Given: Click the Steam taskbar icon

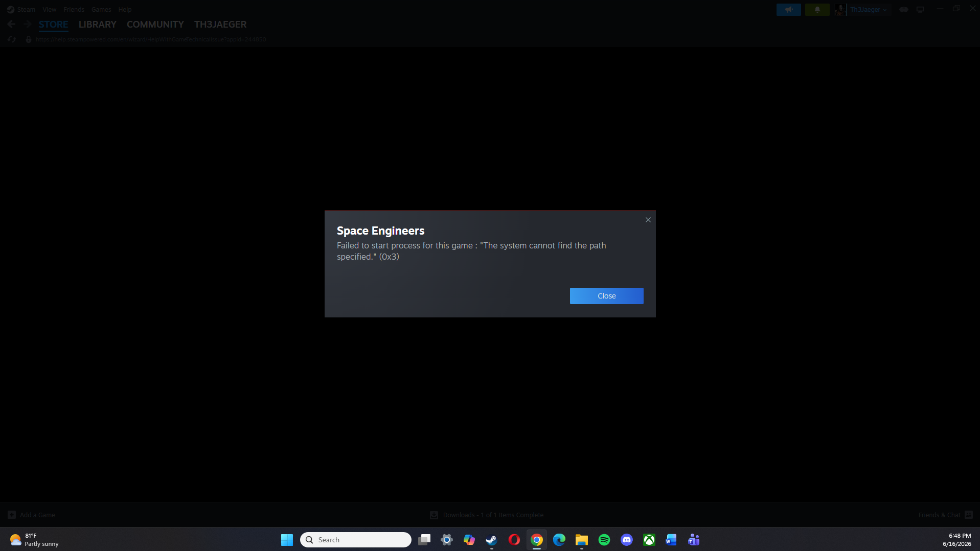Looking at the screenshot, I should click(492, 540).
